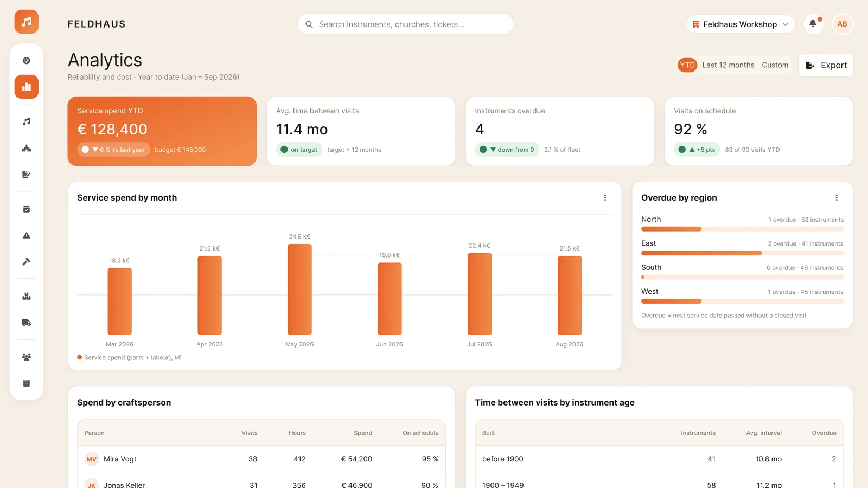Click the South region overdue progress bar

[742, 277]
